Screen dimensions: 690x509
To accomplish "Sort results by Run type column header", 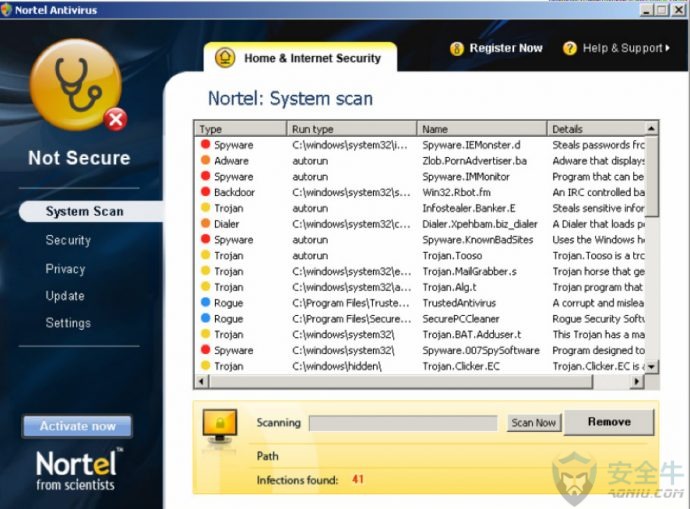I will (x=352, y=129).
